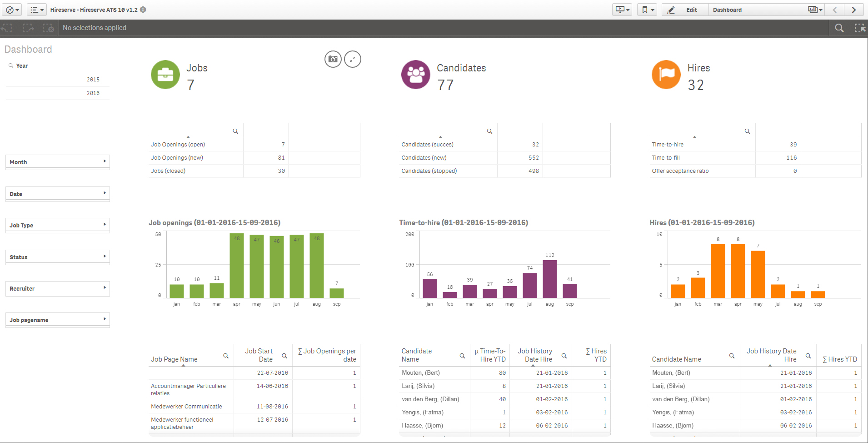
Task: Open the bookmarks dropdown
Action: point(647,10)
